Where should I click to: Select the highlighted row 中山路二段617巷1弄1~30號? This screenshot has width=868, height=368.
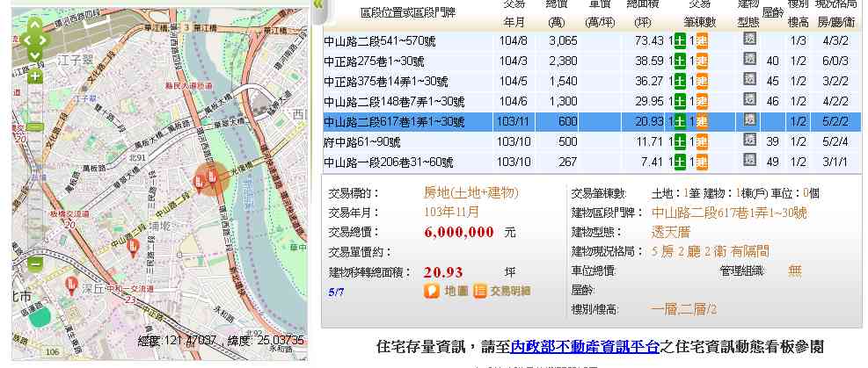pyautogui.click(x=592, y=121)
